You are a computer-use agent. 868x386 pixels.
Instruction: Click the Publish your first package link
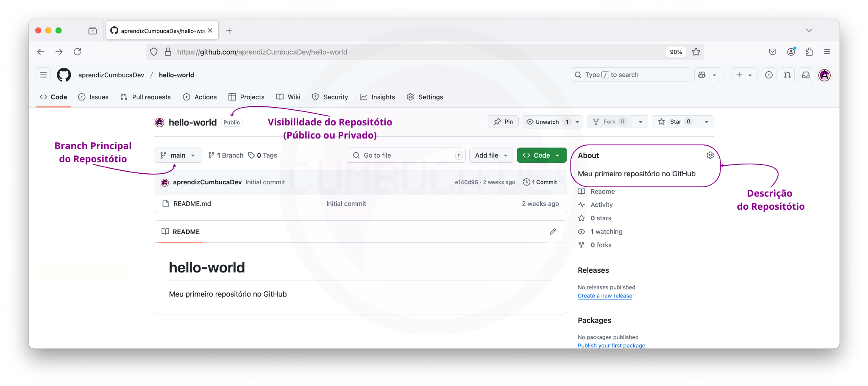[x=611, y=345]
